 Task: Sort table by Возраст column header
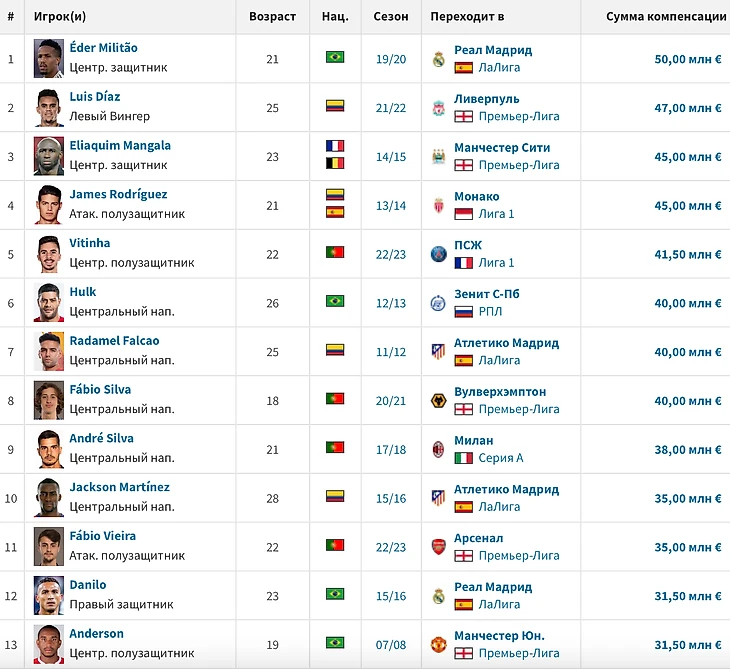pos(272,17)
